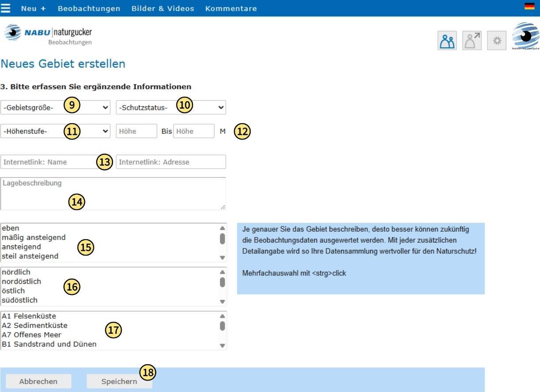The width and height of the screenshot is (540, 392).
Task: Click the slope list scrollbar down arrow
Action: point(222,257)
